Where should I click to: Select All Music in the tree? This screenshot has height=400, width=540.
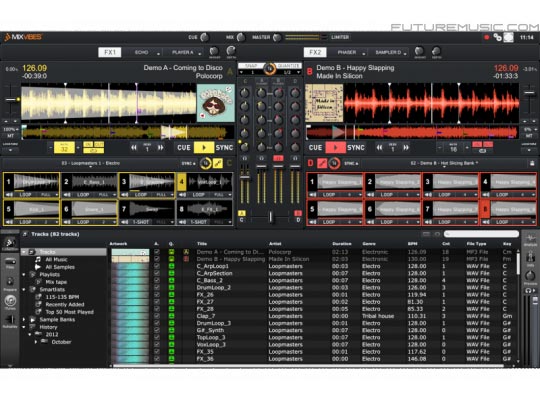56,259
